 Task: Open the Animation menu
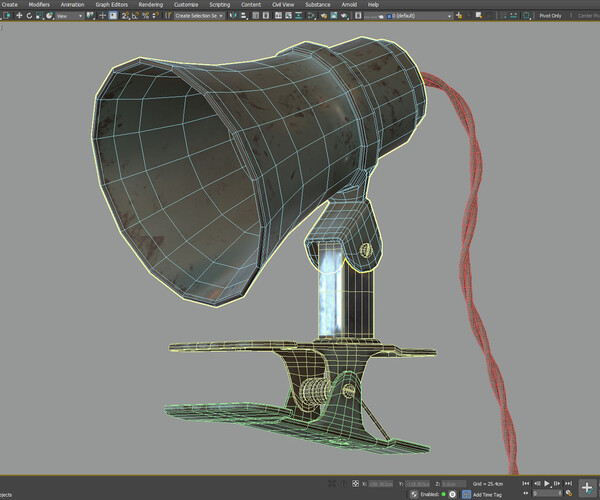click(x=72, y=5)
